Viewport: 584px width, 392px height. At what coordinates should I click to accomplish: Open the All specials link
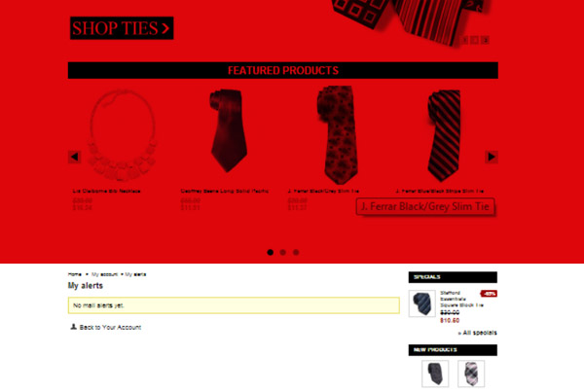pos(478,333)
